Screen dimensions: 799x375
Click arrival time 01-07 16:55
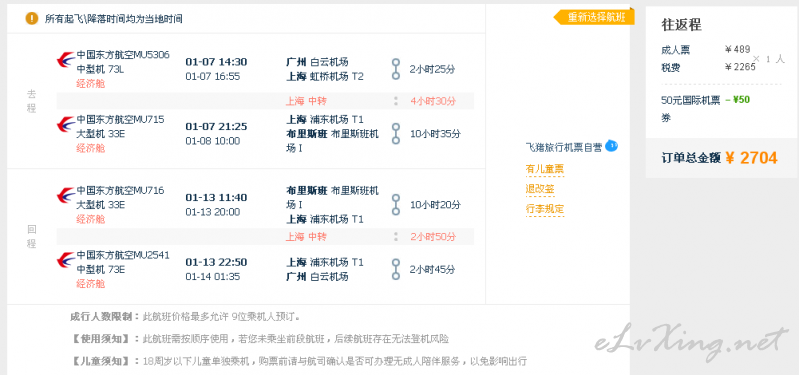212,76
